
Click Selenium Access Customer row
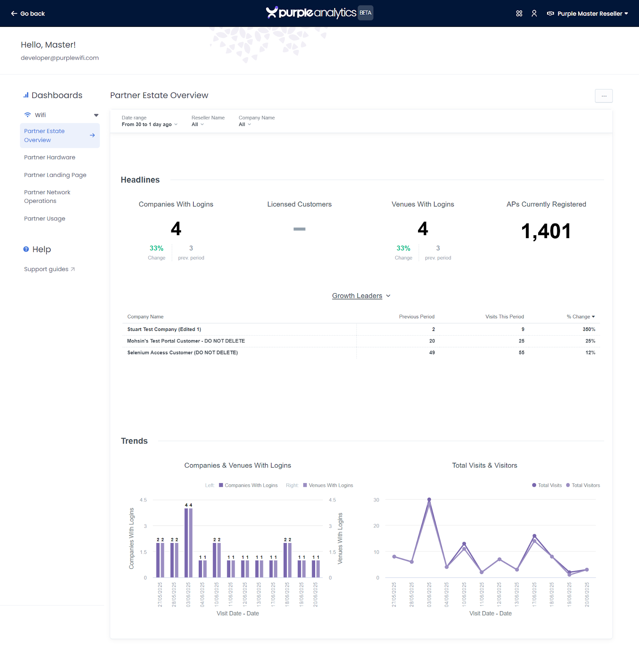pos(361,353)
